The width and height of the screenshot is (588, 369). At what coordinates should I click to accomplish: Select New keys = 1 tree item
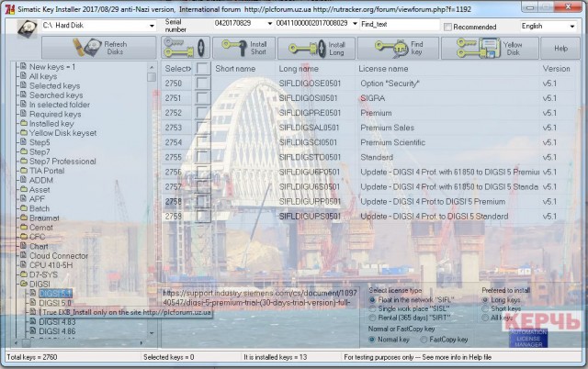tap(52, 67)
